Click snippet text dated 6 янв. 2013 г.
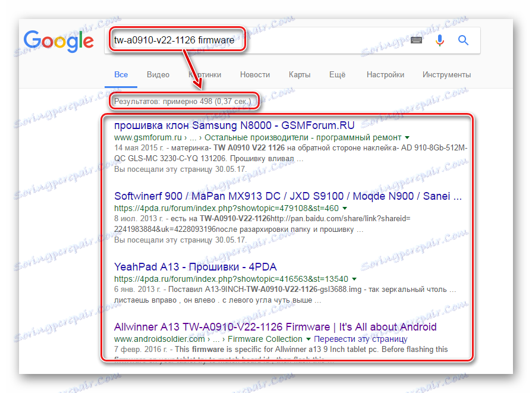 (285, 294)
